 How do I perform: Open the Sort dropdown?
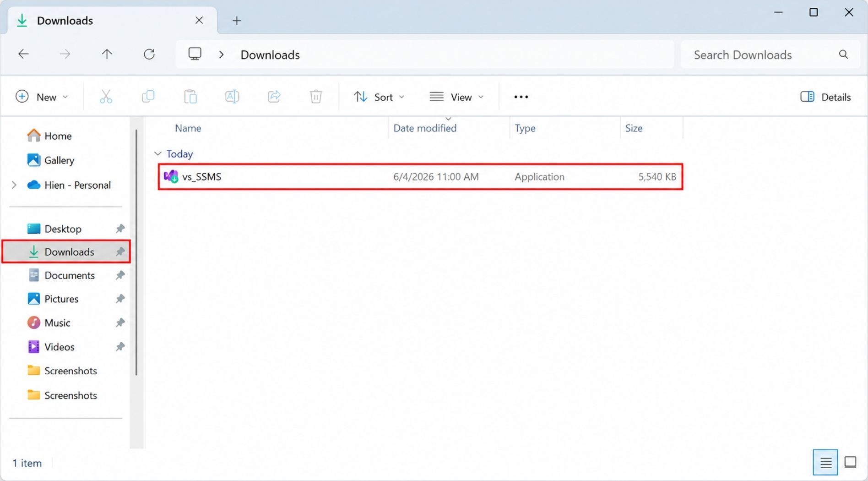[379, 97]
